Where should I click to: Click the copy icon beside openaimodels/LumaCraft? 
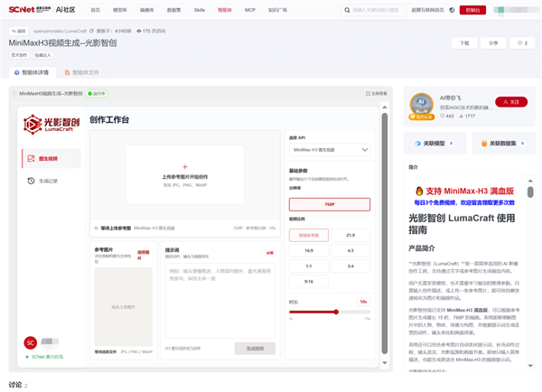[91, 31]
